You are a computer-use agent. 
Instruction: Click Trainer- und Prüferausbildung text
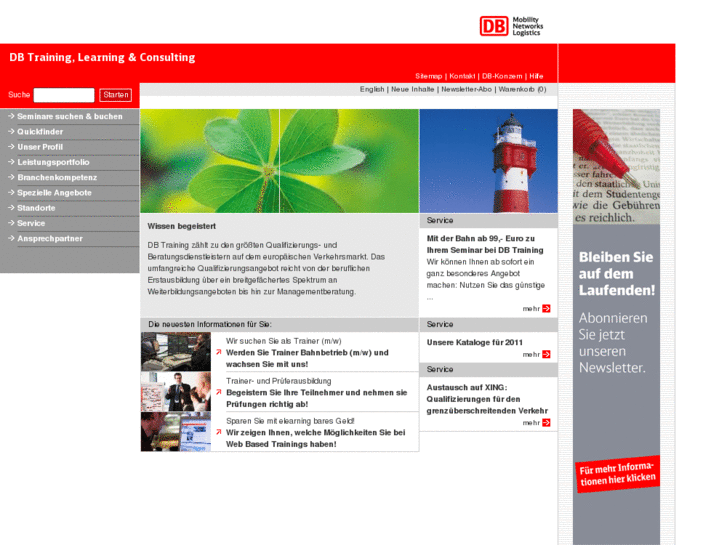278,381
